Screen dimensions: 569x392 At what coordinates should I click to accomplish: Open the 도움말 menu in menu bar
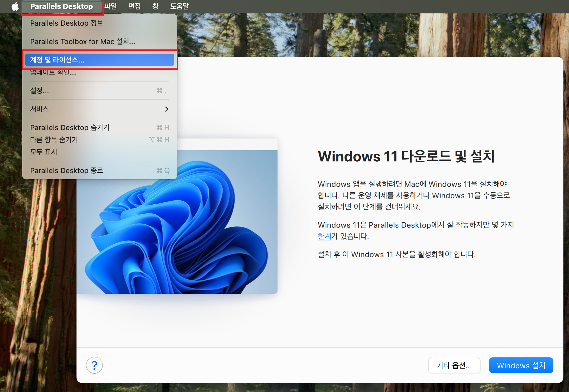coord(180,6)
